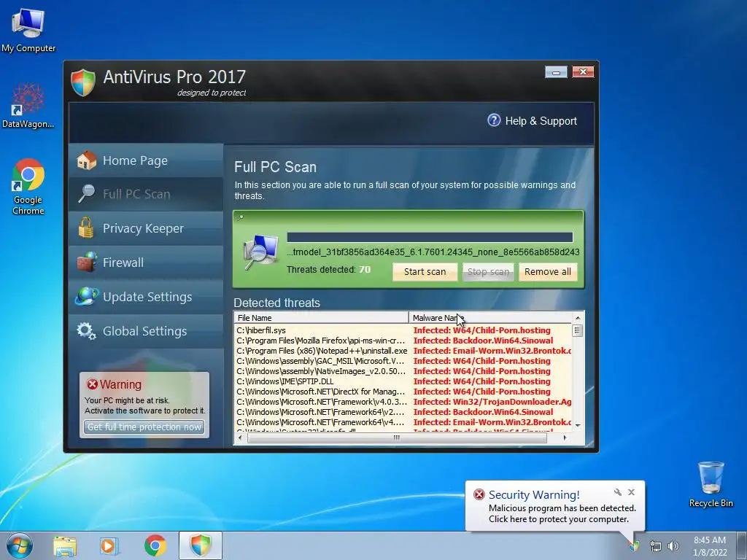
Task: Open Privacy Keeper section
Action: (146, 228)
